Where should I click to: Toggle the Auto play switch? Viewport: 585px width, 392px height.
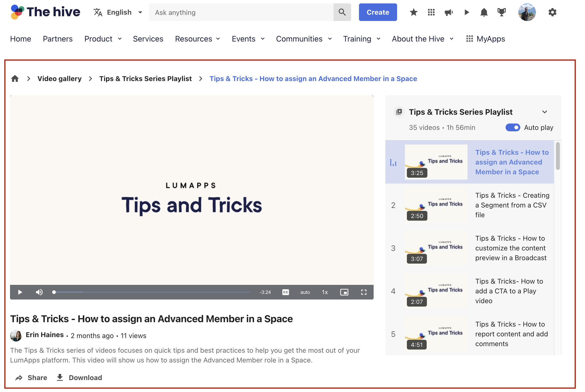[513, 127]
